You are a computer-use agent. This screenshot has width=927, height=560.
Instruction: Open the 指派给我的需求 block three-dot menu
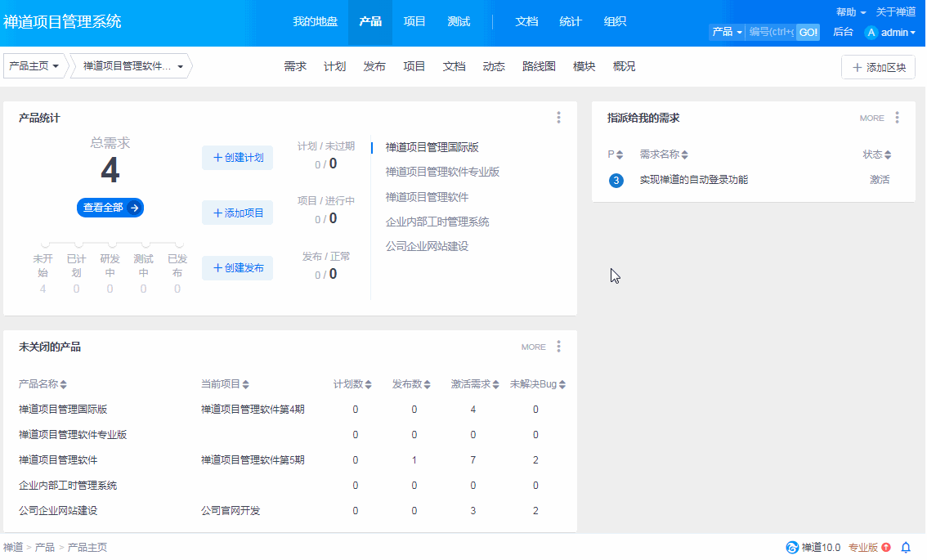tap(897, 118)
